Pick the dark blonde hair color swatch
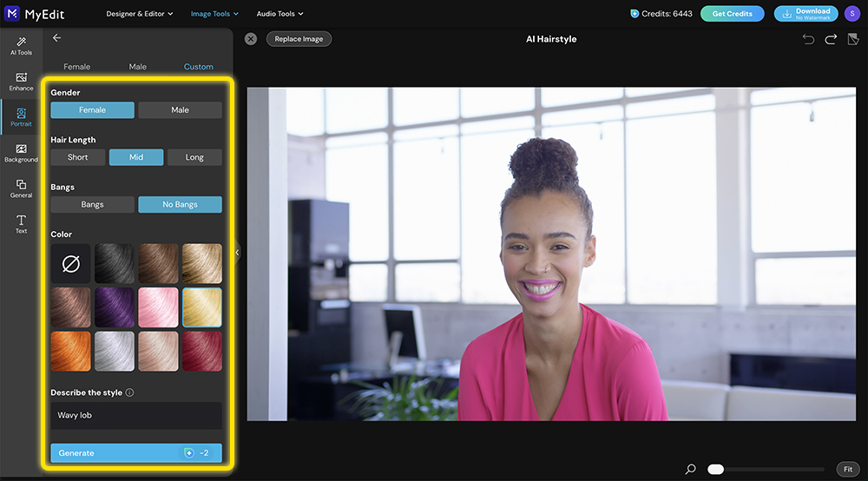The width and height of the screenshot is (868, 481). [202, 264]
